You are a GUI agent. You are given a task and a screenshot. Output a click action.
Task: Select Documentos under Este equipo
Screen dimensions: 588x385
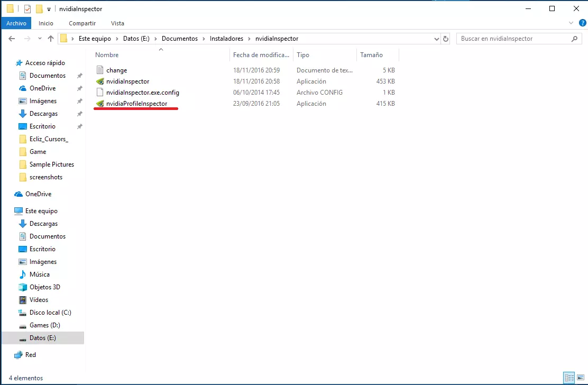[48, 236]
